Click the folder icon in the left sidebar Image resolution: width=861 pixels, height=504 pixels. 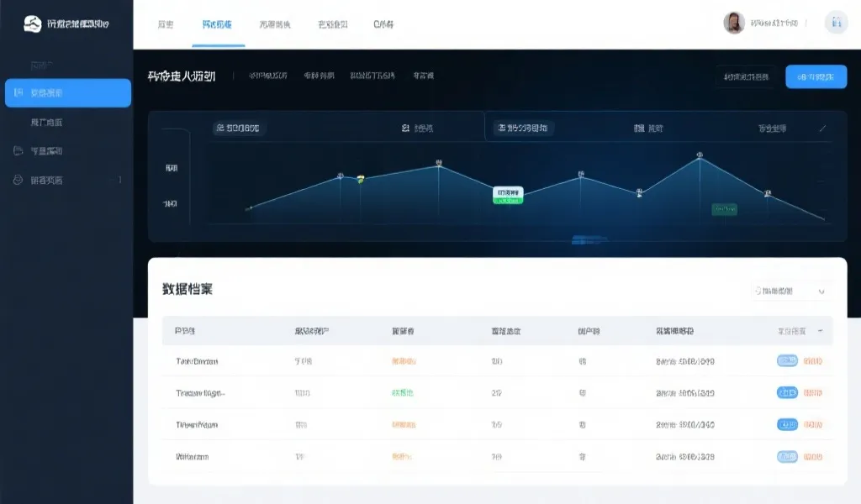pos(18,151)
